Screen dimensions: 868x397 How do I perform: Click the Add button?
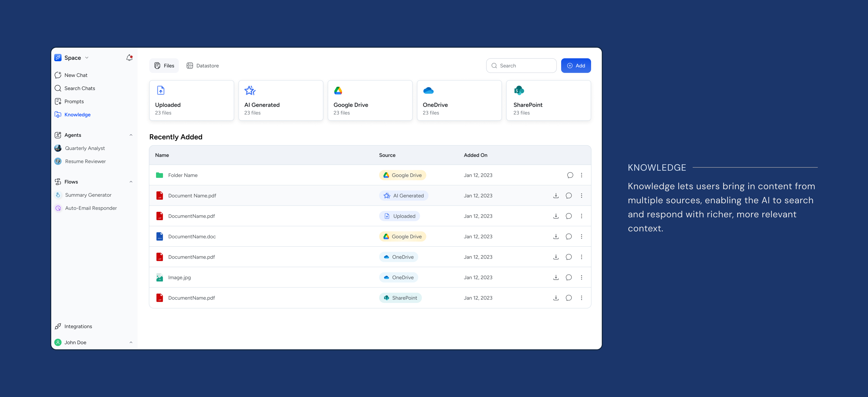576,65
